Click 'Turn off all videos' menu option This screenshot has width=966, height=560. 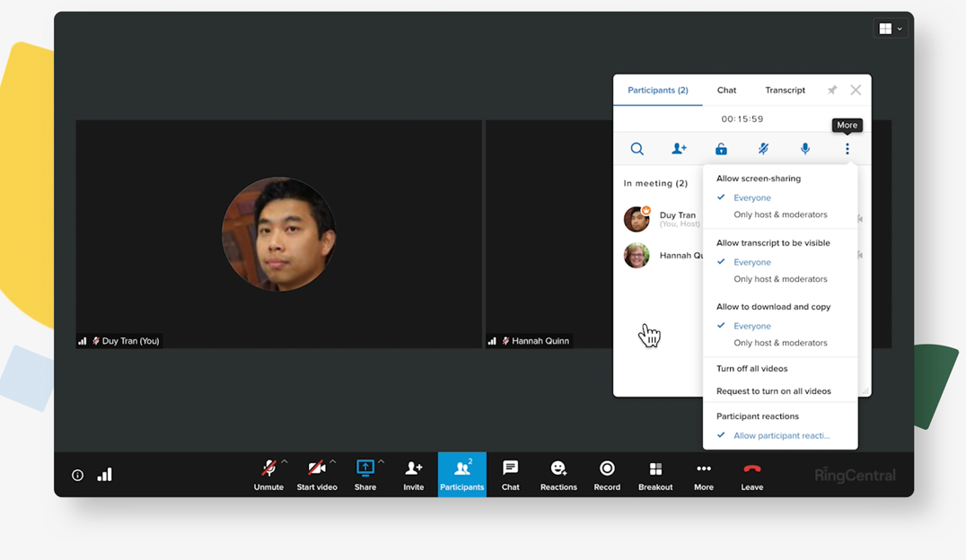[x=751, y=369]
